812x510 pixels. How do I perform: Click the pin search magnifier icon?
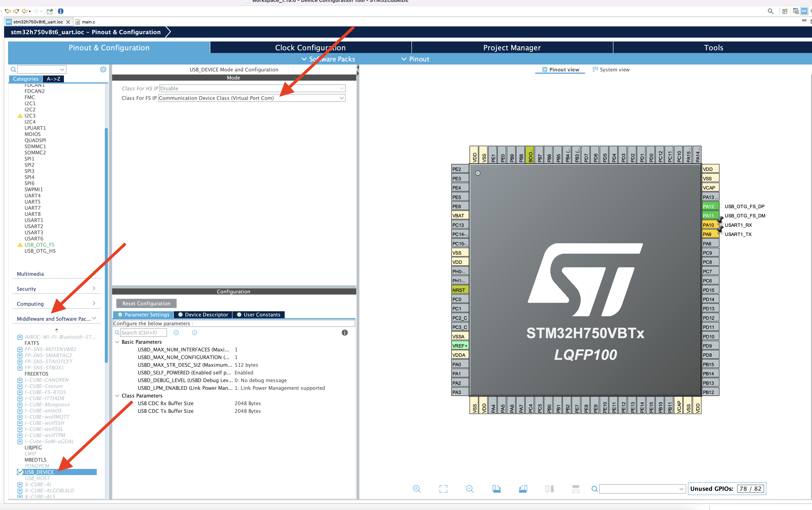point(595,489)
